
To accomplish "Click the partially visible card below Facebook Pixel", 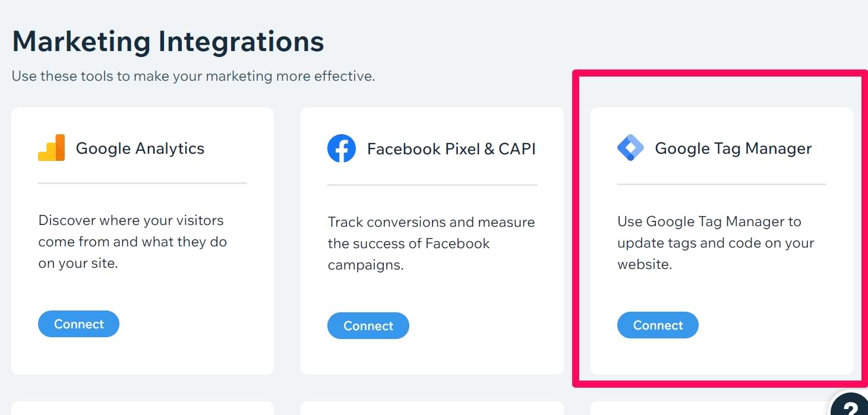I will pyautogui.click(x=432, y=408).
